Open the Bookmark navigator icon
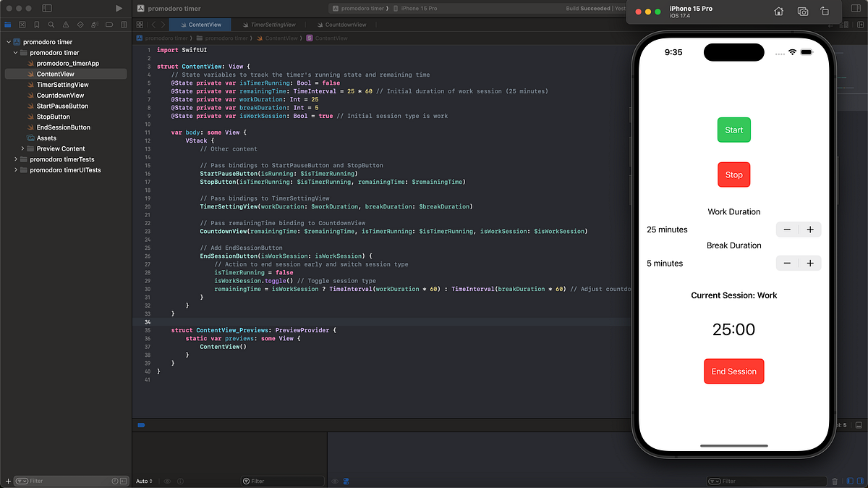Viewport: 868px width, 488px height. point(36,23)
